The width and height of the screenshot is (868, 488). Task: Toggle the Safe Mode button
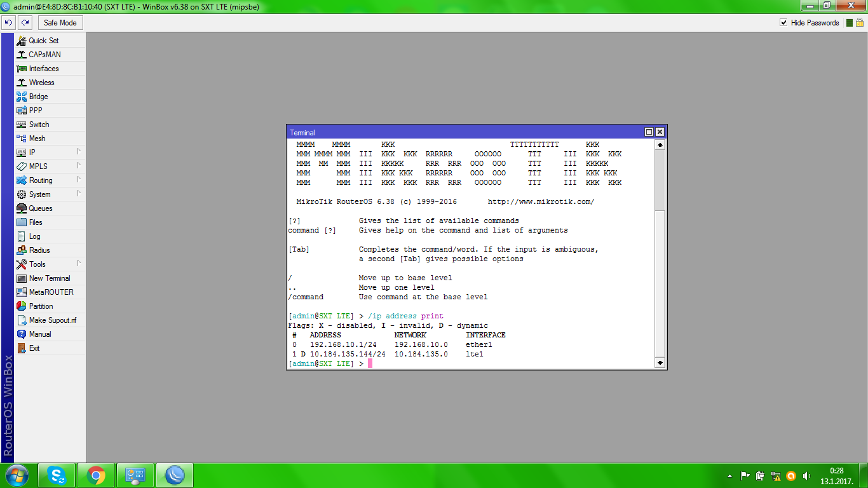coord(60,23)
